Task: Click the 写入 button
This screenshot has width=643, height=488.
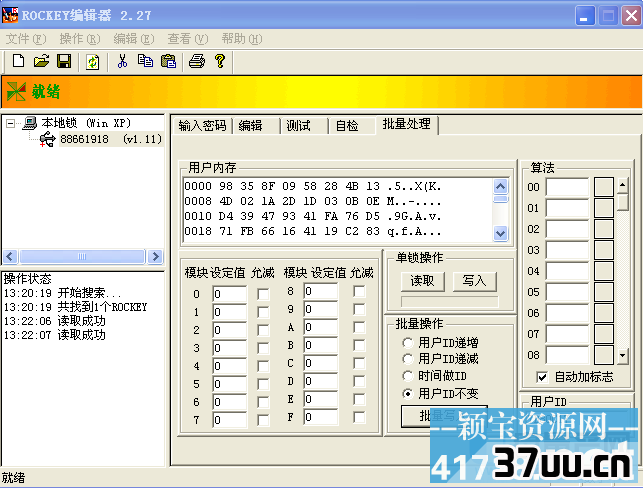Action: tap(474, 281)
